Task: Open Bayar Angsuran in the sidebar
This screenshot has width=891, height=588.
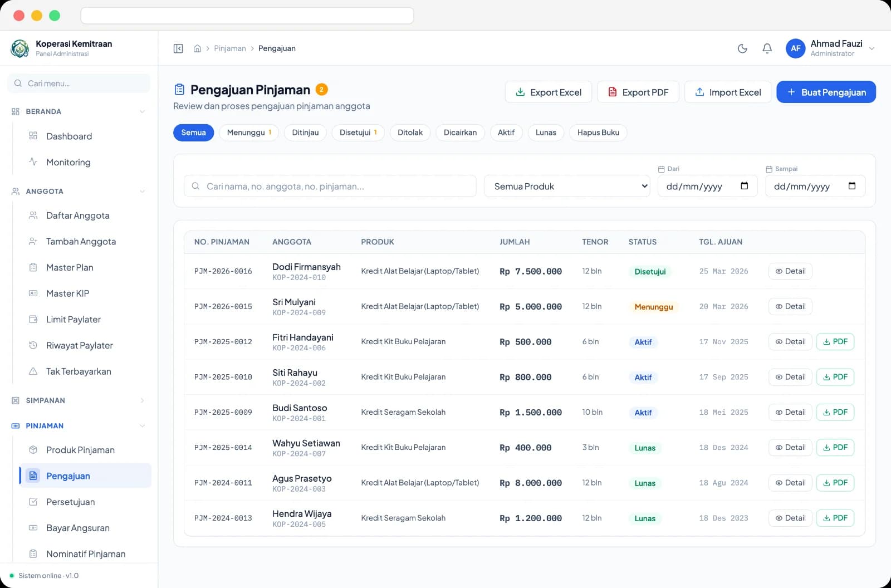Action: tap(85, 528)
